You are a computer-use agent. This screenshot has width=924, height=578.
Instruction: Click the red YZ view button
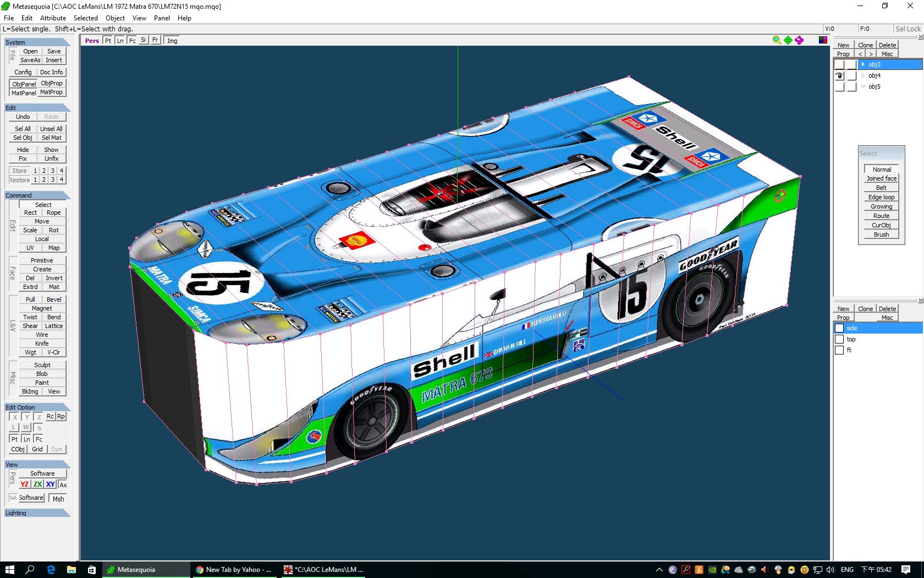click(x=24, y=484)
